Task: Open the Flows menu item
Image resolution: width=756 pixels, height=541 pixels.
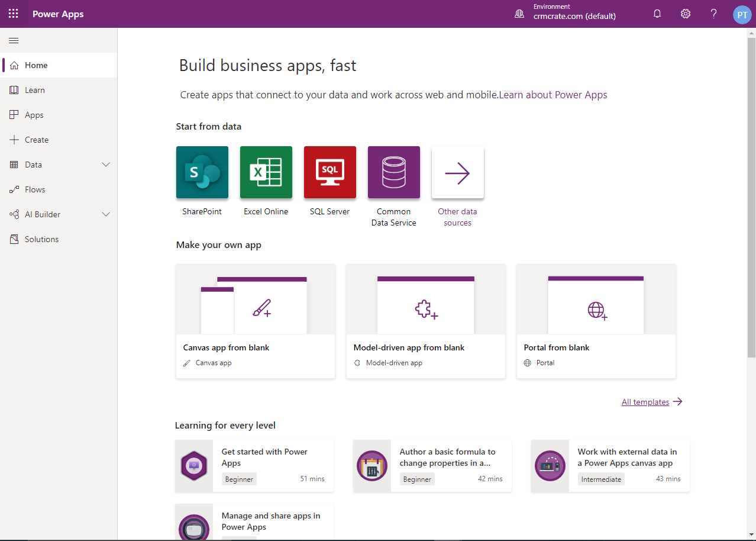Action: (59, 189)
